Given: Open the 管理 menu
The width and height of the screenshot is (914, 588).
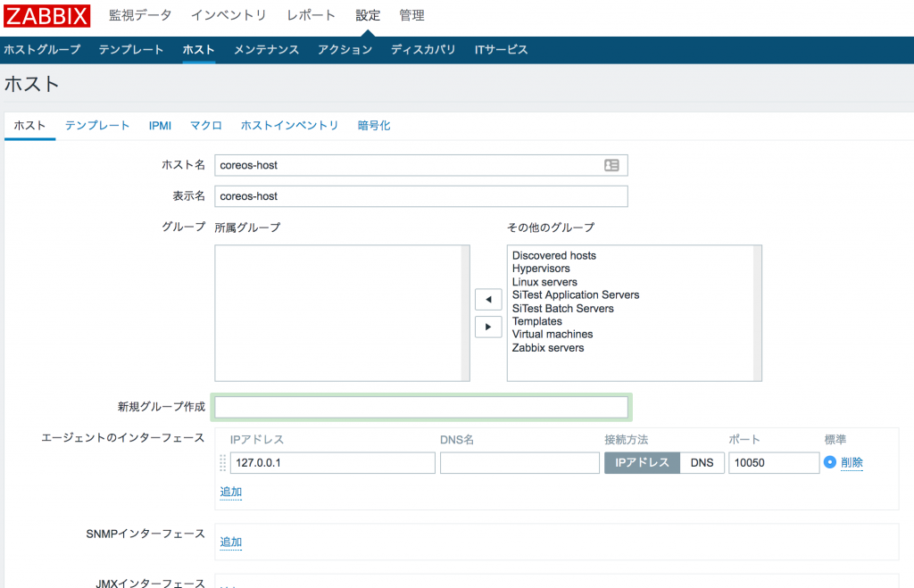Looking at the screenshot, I should [x=411, y=16].
